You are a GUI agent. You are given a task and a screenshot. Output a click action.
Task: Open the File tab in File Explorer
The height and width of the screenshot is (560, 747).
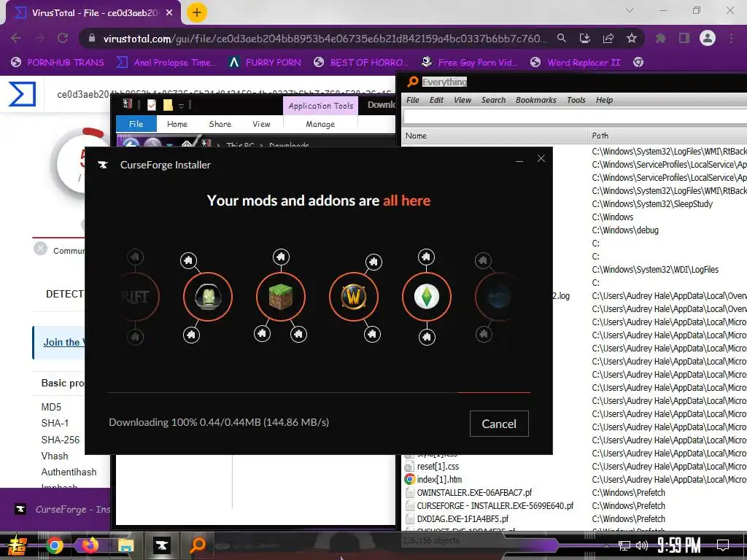136,124
